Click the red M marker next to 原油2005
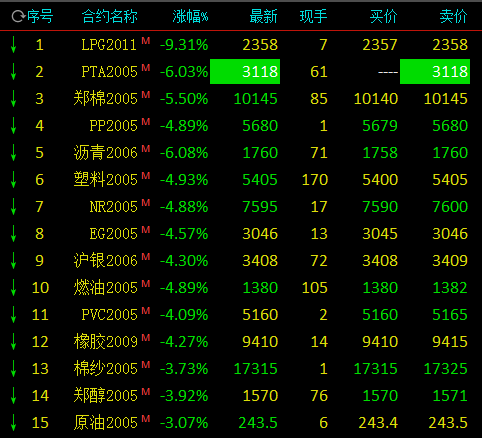Image resolution: width=482 pixels, height=438 pixels. pos(146,419)
